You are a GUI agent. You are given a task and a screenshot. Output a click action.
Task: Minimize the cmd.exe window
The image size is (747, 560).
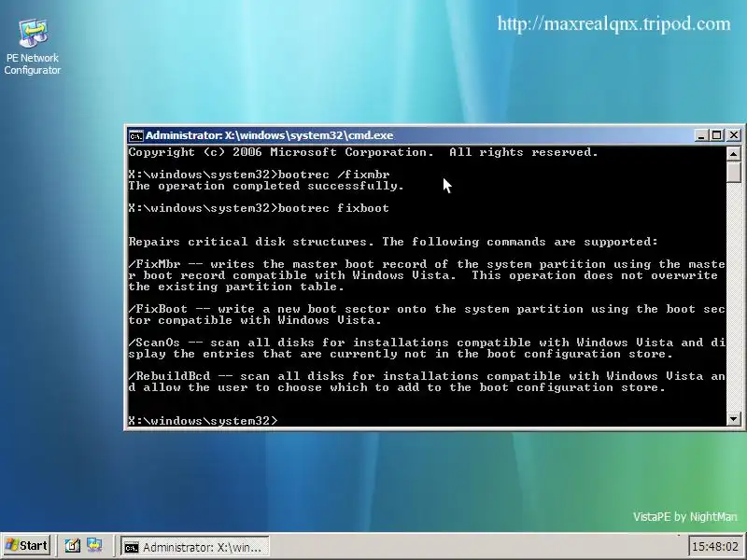point(701,135)
